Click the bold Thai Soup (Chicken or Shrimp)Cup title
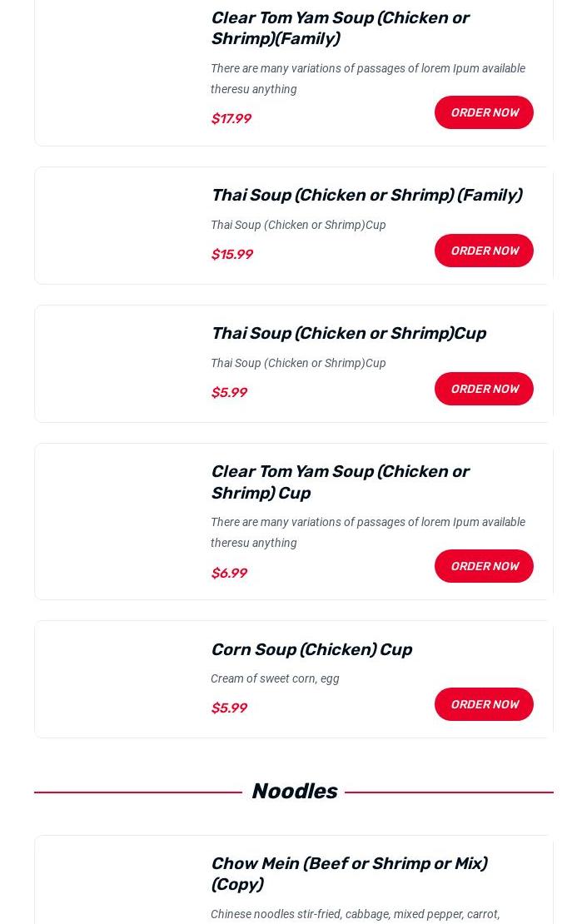Viewport: 587px width, 924px height. pos(348,333)
